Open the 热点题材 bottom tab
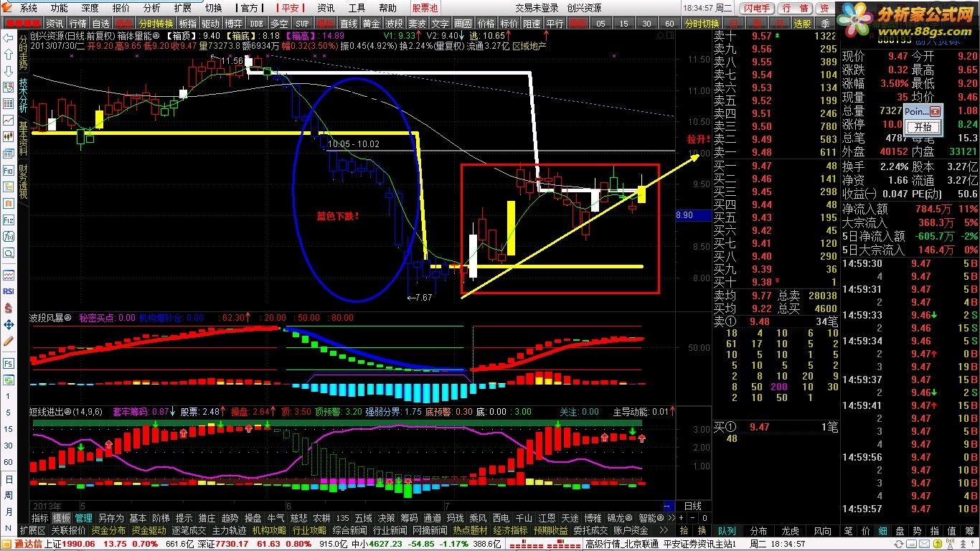980x551 pixels. [470, 530]
